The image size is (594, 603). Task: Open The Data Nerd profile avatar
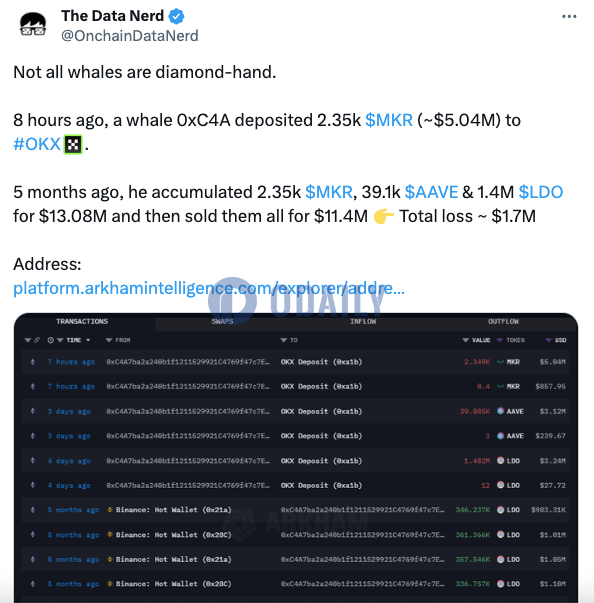click(33, 26)
